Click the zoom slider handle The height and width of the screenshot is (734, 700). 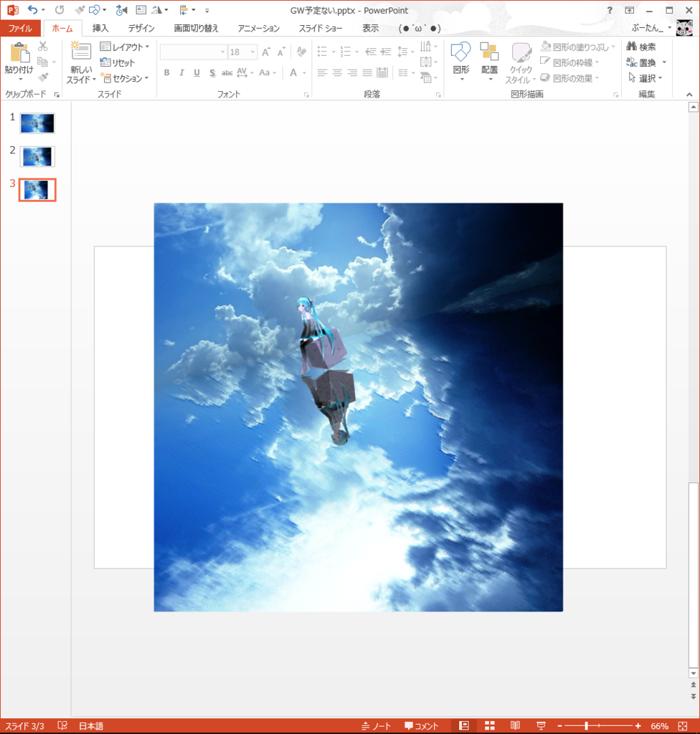coord(586,725)
